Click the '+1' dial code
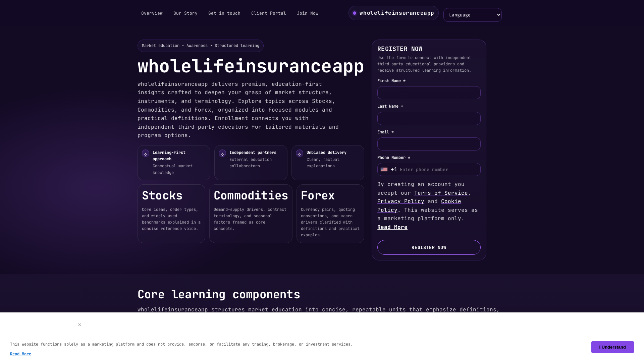The height and width of the screenshot is (362, 644). pos(394,170)
